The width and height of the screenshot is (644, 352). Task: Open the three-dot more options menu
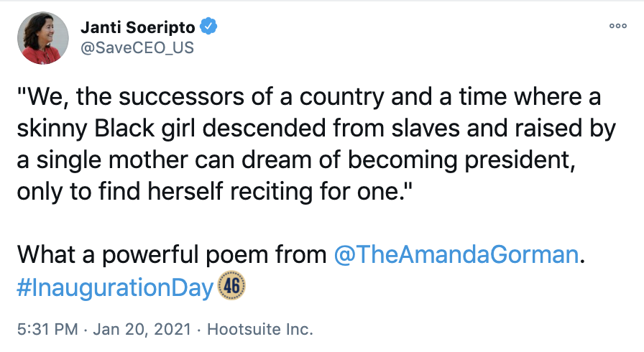point(617,25)
